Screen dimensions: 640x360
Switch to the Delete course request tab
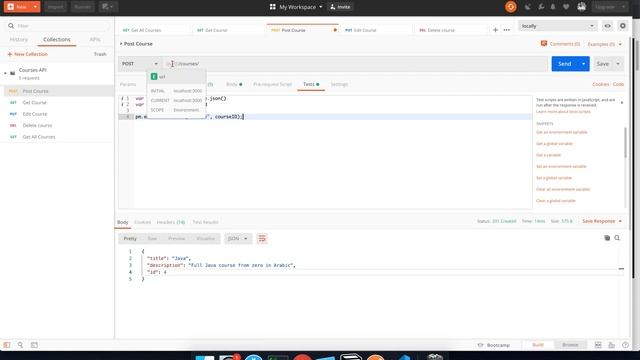[451, 30]
